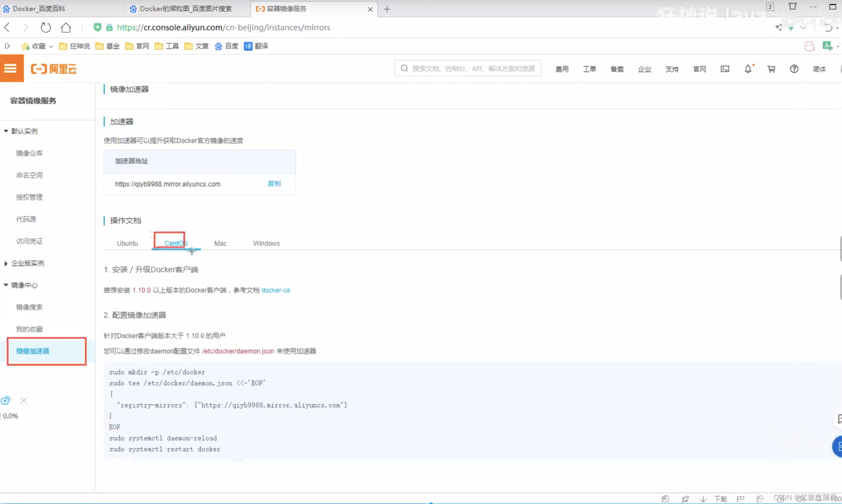Click the Aliyun console search field
Screen dimensions: 842x504
(x=468, y=68)
